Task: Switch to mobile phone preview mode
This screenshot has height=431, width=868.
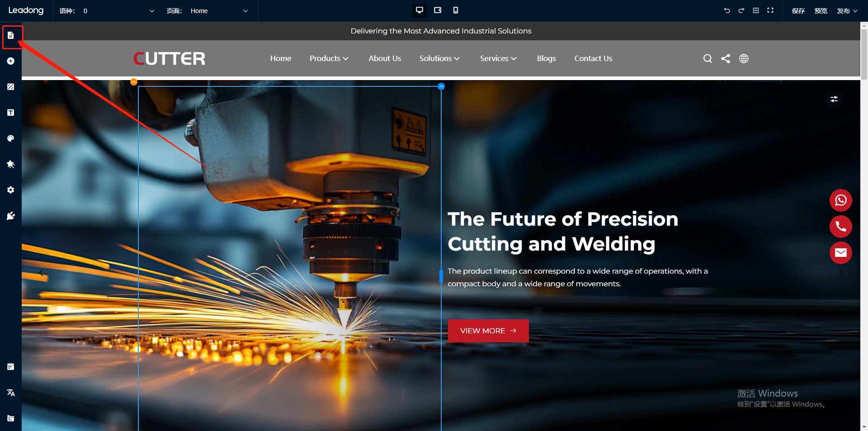Action: (x=455, y=10)
